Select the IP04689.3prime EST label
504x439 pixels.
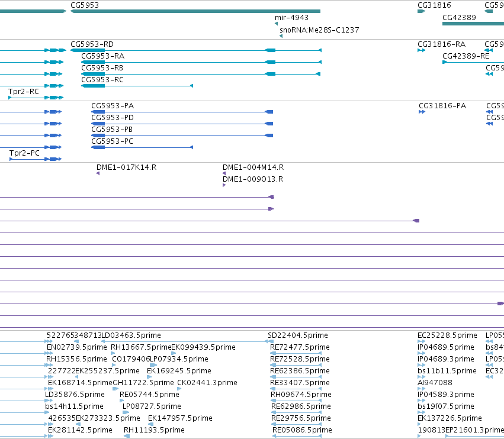(446, 359)
